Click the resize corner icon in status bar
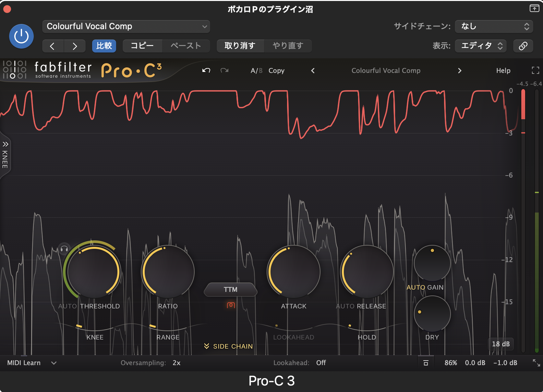 click(x=537, y=363)
